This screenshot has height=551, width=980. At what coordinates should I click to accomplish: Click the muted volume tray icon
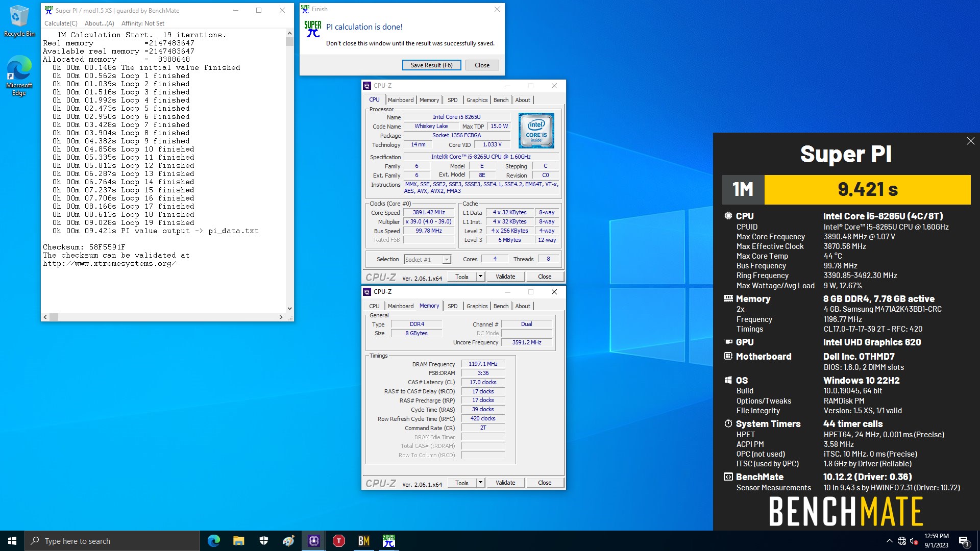pyautogui.click(x=914, y=541)
